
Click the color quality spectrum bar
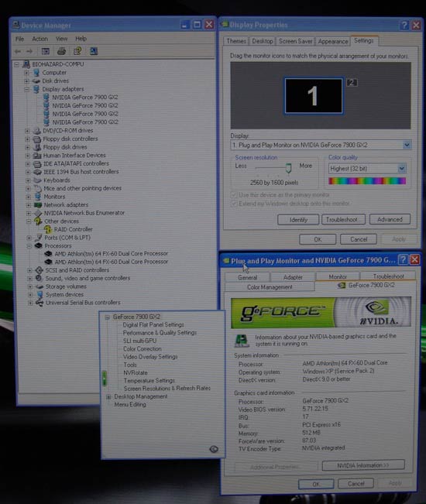click(367, 181)
